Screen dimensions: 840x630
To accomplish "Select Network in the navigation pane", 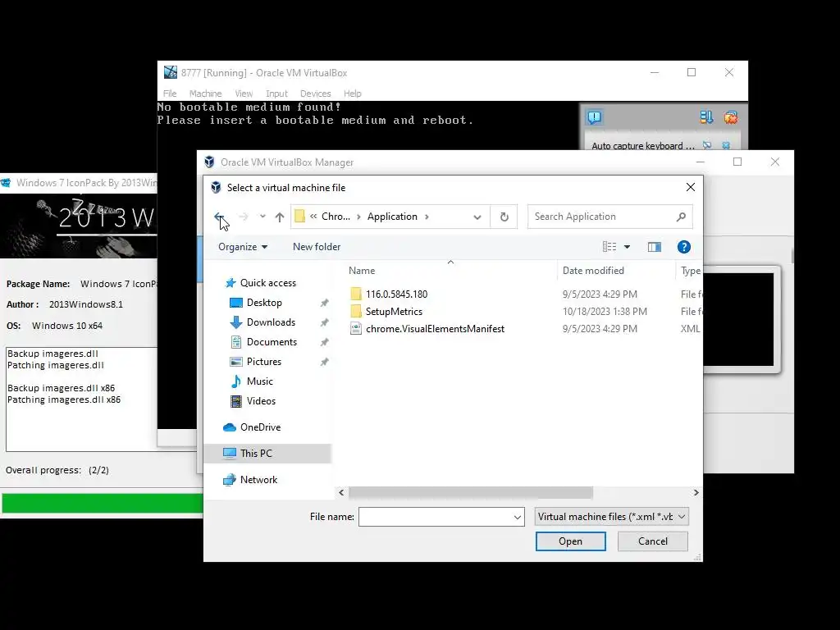I will (x=258, y=479).
